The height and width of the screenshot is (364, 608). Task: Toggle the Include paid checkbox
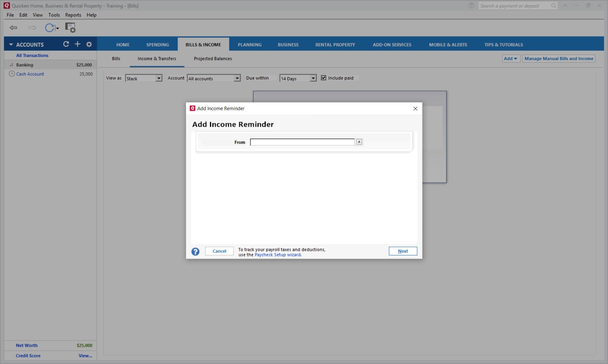coord(324,78)
